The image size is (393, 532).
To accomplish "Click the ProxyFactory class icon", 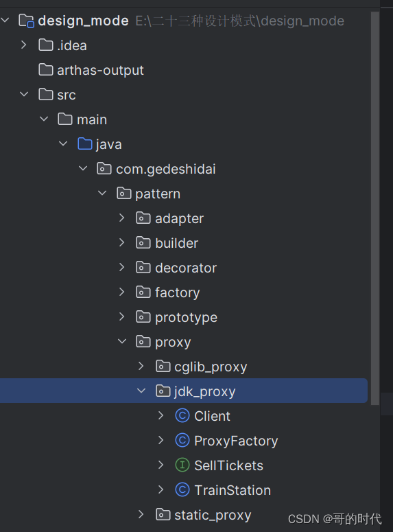I will (182, 441).
